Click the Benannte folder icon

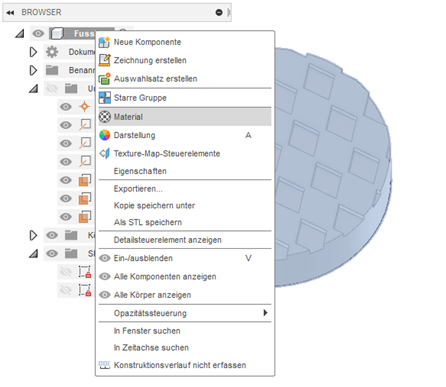click(x=52, y=70)
